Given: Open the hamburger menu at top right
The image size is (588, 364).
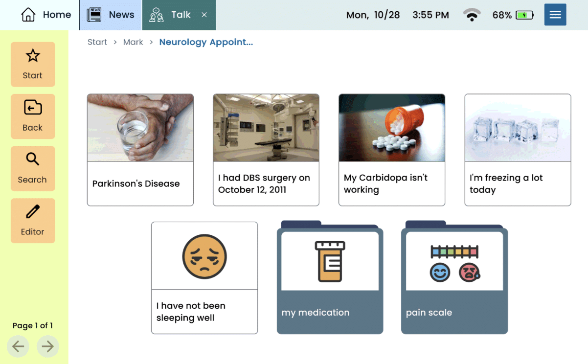Looking at the screenshot, I should [x=555, y=14].
